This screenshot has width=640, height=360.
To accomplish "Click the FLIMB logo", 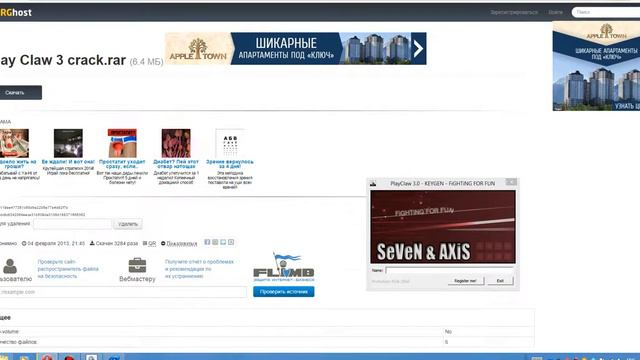I will 284,267.
